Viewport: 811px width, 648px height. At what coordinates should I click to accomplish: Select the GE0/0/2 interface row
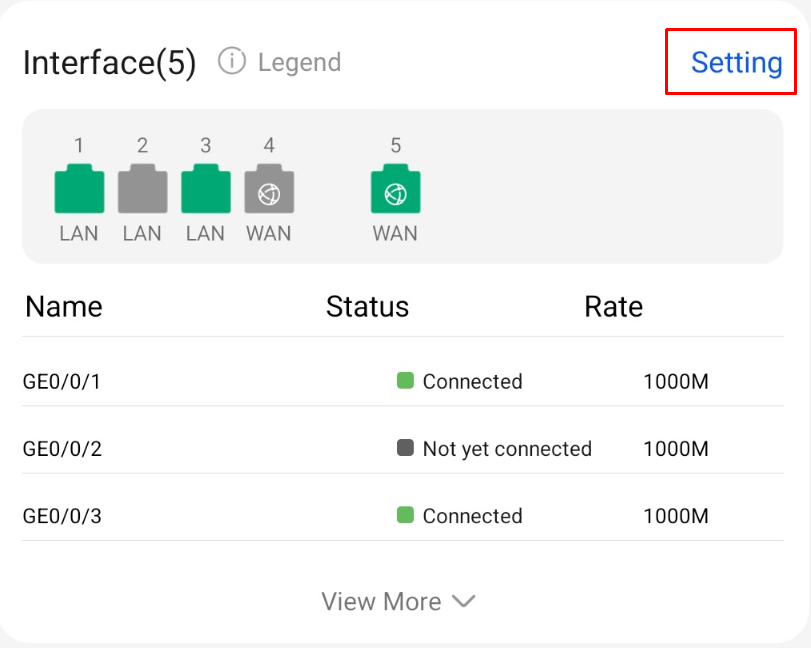tap(403, 448)
